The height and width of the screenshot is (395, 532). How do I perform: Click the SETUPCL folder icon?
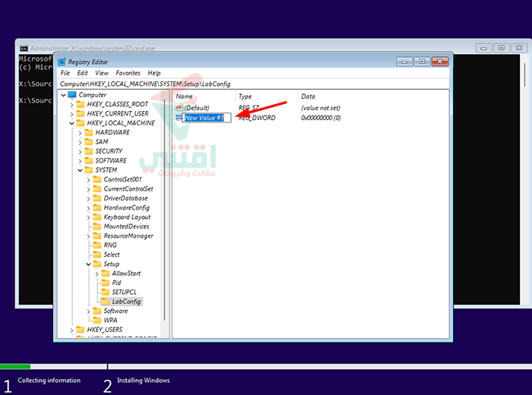coord(106,292)
